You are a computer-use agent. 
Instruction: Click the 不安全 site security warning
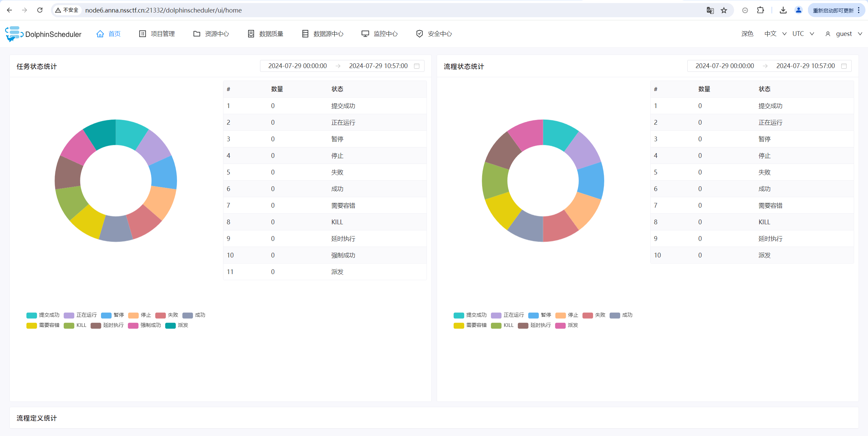(67, 10)
